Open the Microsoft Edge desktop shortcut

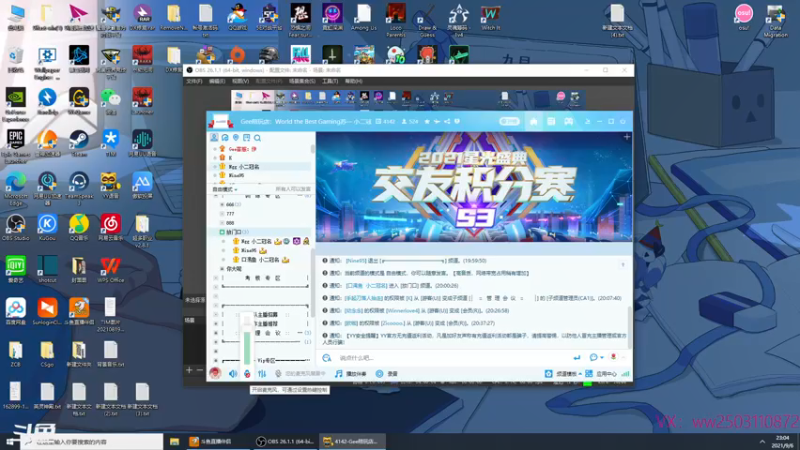[x=15, y=187]
